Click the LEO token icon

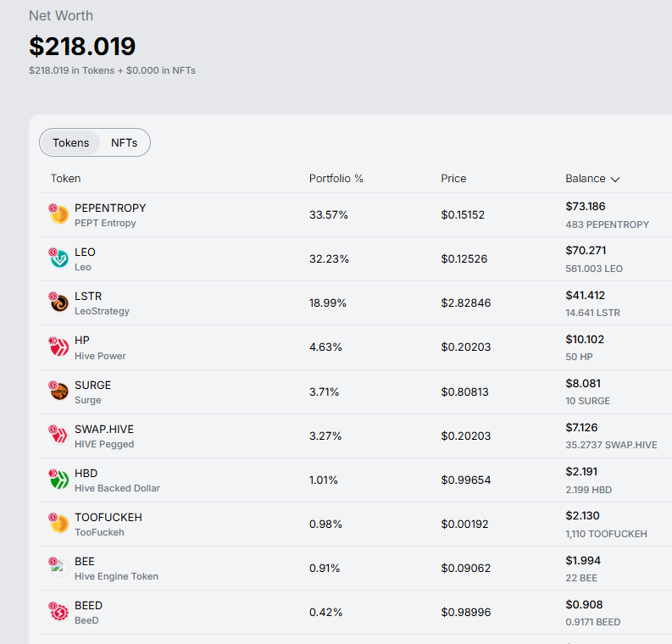58,258
